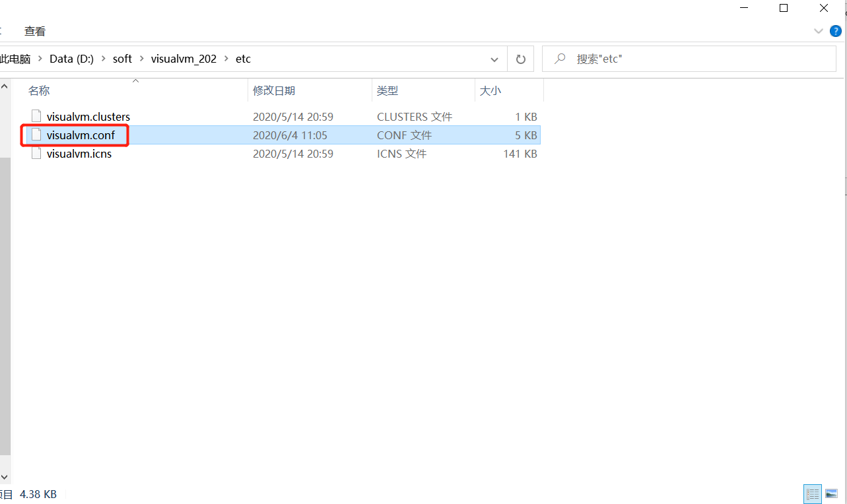Click the visualvm.icns file icon

(x=36, y=153)
